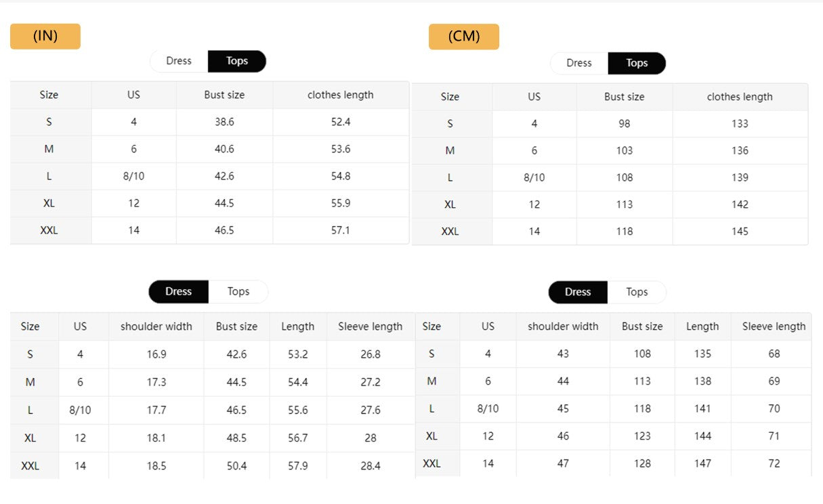
Task: Switch to Tops above the centimeter shoulder width table
Action: pyautogui.click(x=637, y=292)
